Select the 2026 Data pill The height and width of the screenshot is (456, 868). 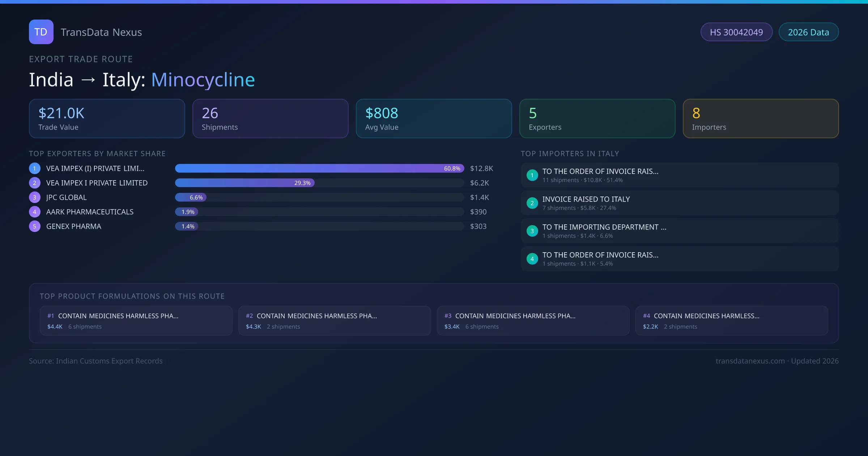tap(808, 32)
